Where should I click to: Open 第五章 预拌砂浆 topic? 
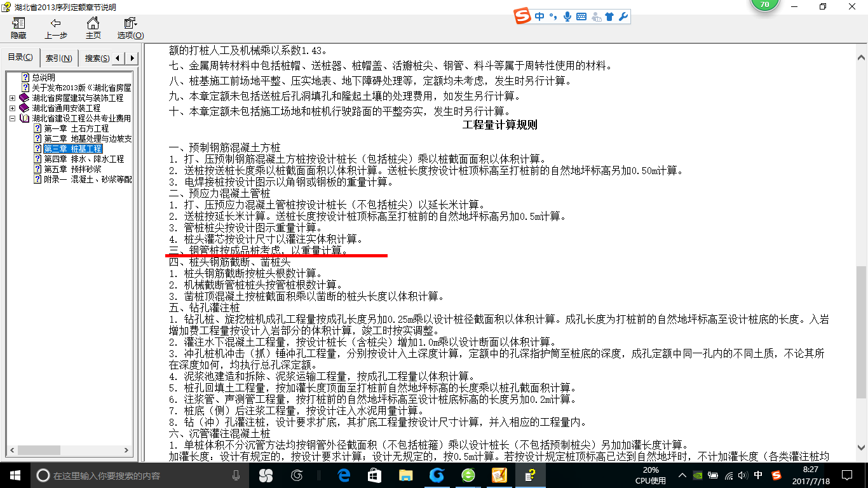pos(72,169)
